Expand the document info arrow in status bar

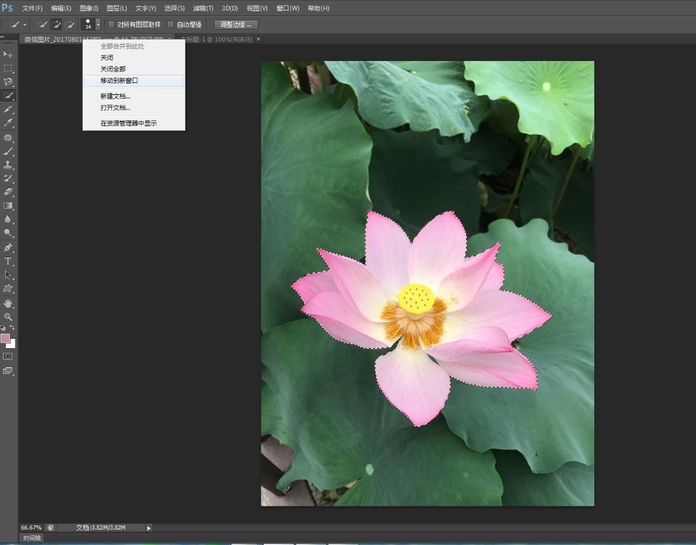click(149, 527)
